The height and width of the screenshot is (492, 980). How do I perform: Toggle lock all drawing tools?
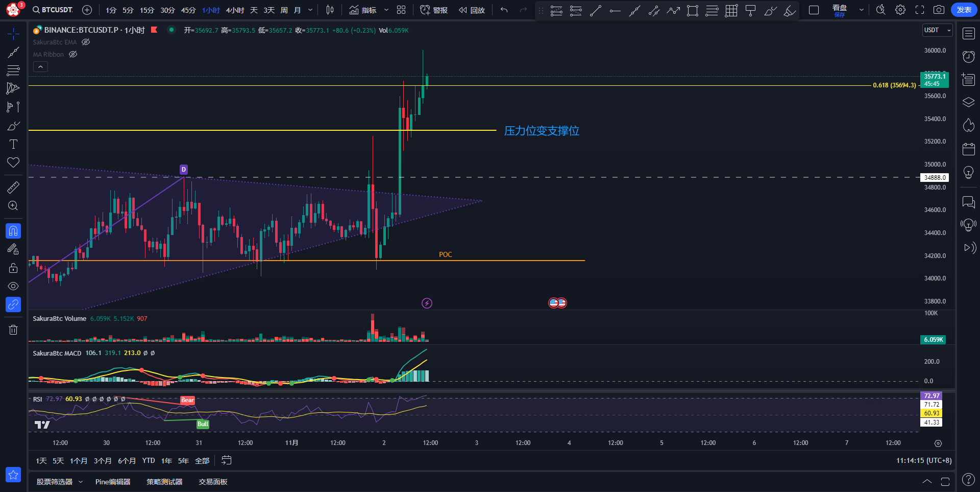coord(13,268)
